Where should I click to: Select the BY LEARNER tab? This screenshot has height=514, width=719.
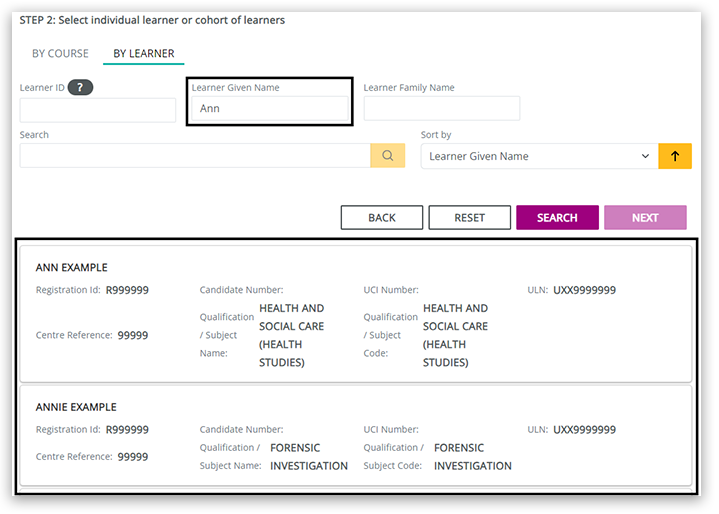[143, 53]
